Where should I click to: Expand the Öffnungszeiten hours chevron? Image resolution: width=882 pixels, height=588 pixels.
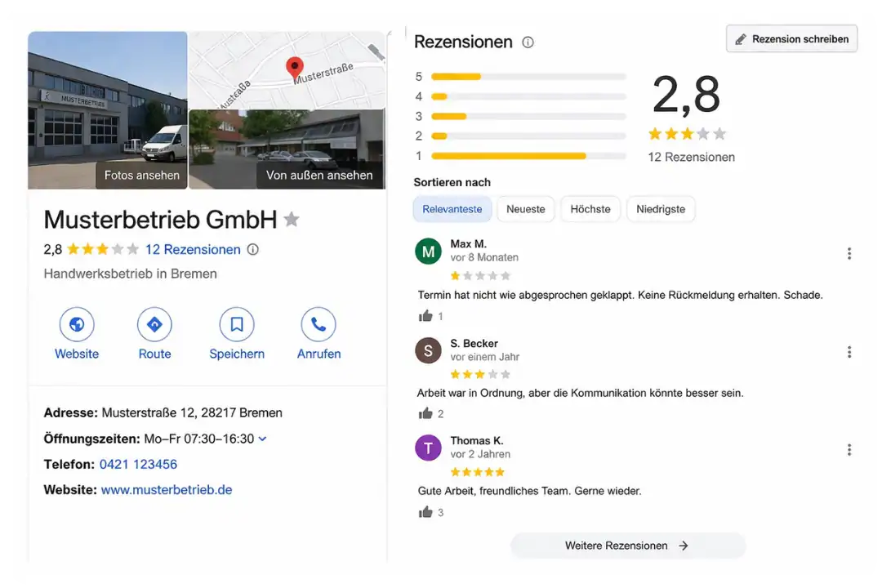tap(262, 439)
